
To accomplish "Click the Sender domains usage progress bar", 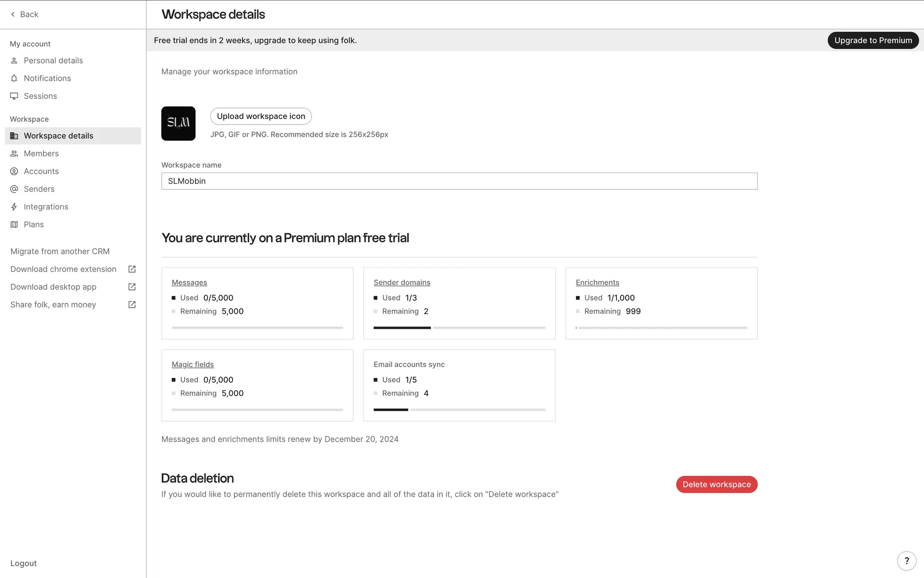I will (459, 328).
